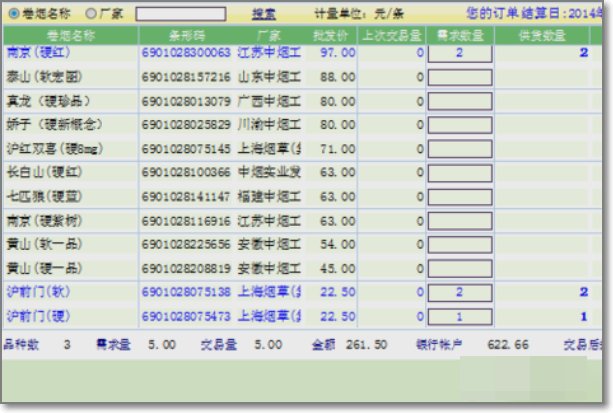This screenshot has width=613, height=413.
Task: Select the 厂家 radio button
Action: [91, 14]
